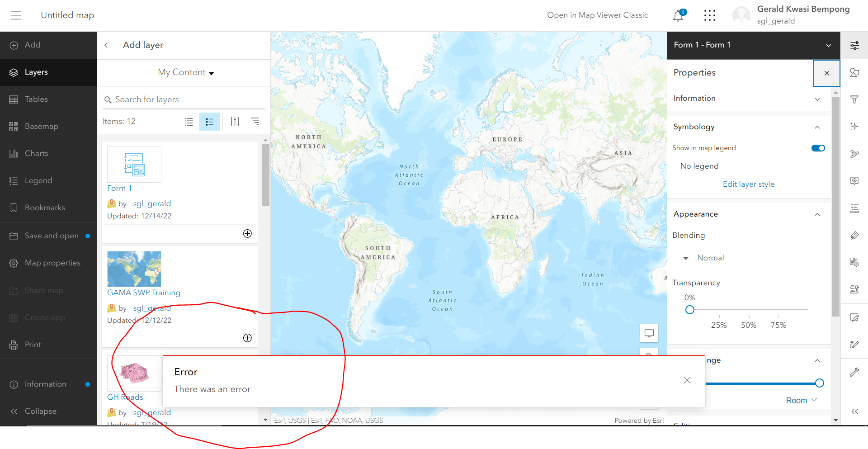
Task: Open the Form 1 layer title link
Action: click(x=119, y=189)
